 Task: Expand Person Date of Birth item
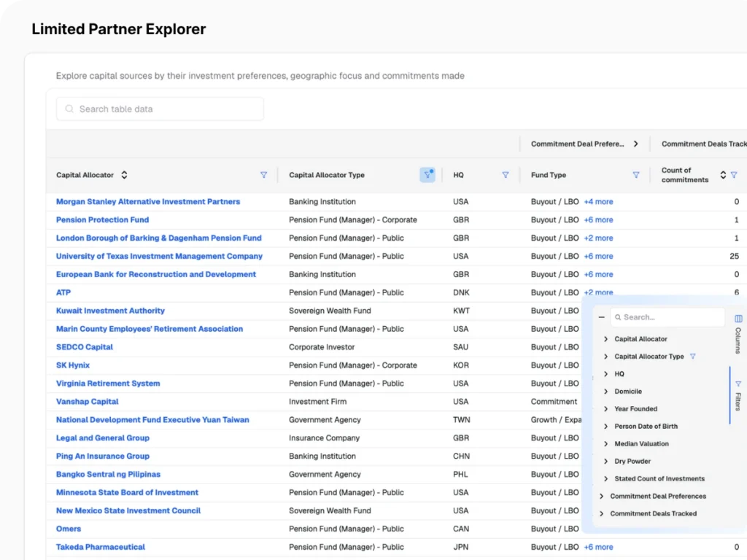605,426
